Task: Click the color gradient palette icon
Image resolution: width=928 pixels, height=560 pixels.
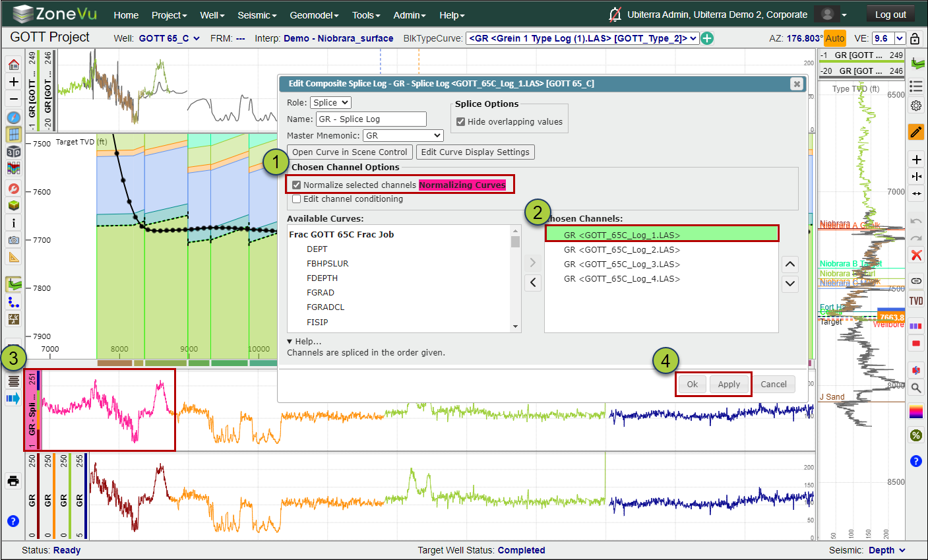Action: click(x=916, y=412)
